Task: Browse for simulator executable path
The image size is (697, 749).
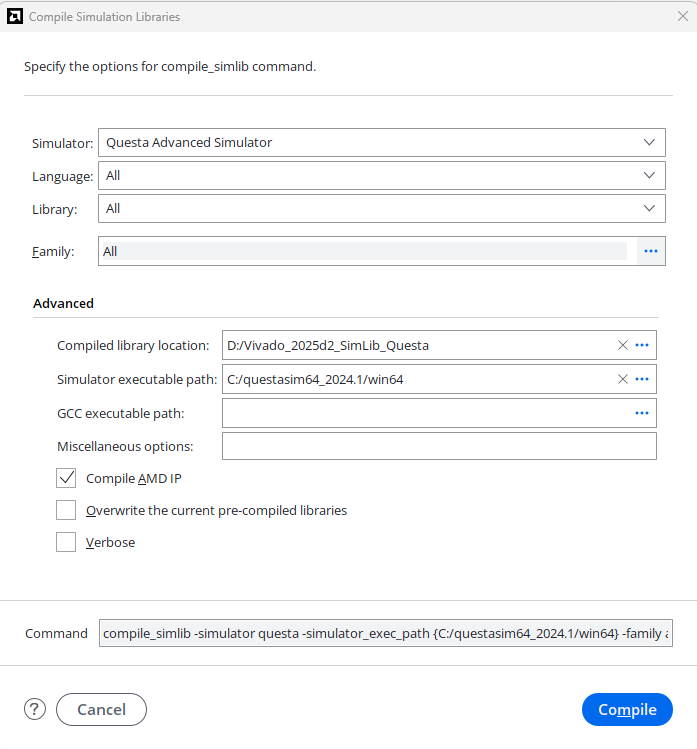Action: tap(642, 379)
